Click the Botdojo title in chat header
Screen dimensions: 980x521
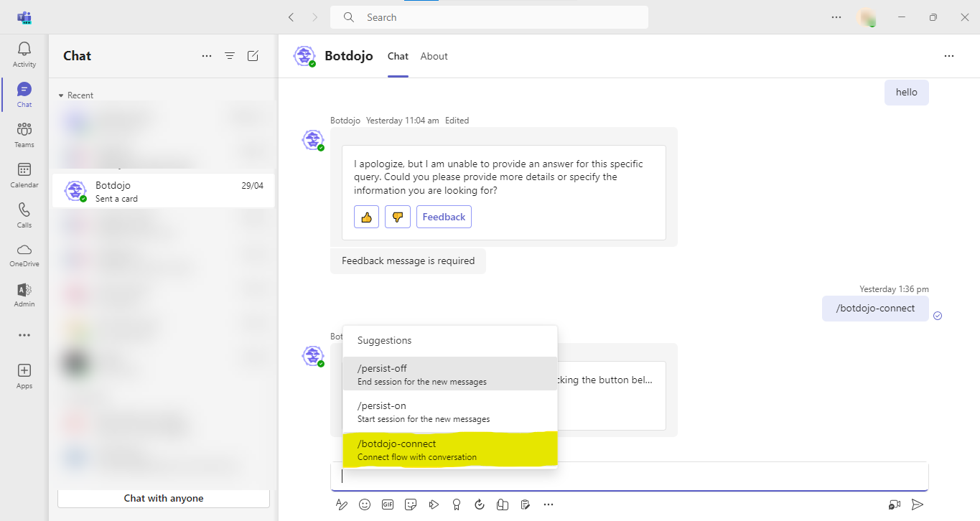349,56
